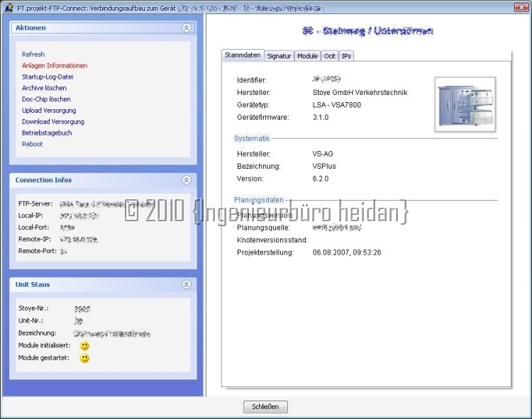Image resolution: width=532 pixels, height=419 pixels.
Task: Click the device cabinet thumbnail image
Action: pyautogui.click(x=465, y=104)
